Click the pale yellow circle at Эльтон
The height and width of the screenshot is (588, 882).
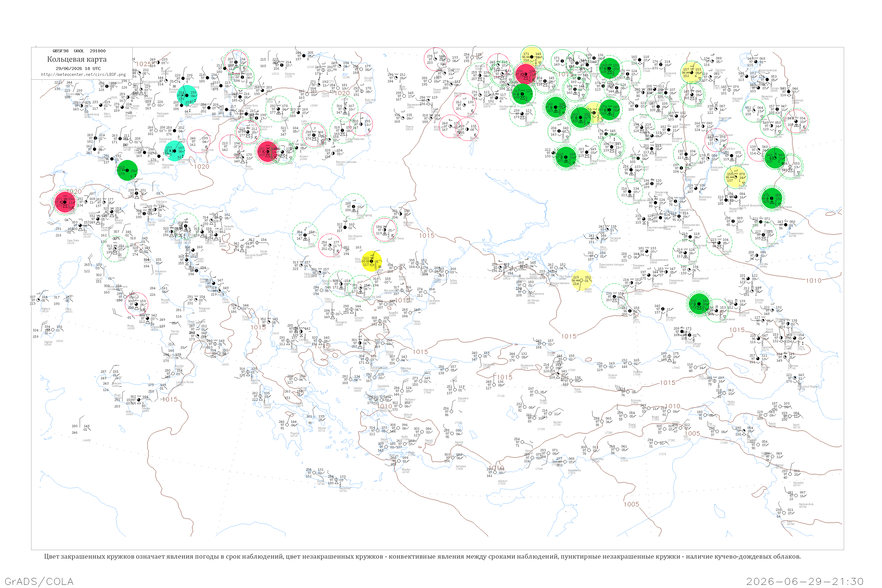735,177
